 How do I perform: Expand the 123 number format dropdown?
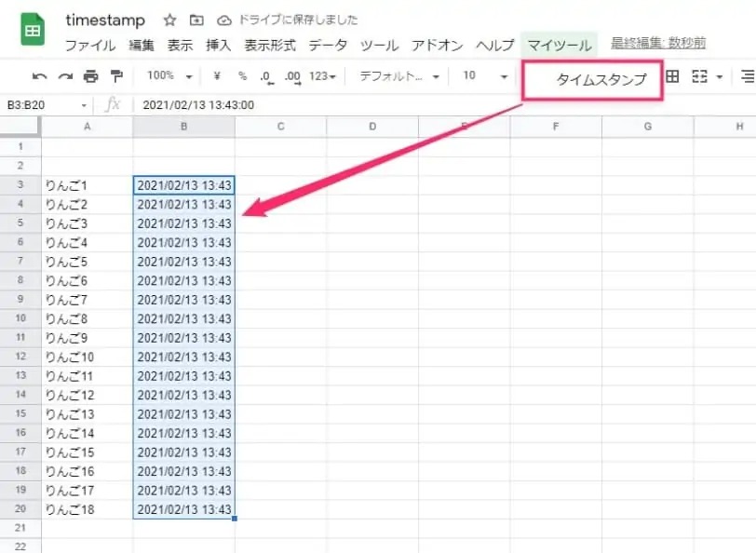click(x=322, y=76)
